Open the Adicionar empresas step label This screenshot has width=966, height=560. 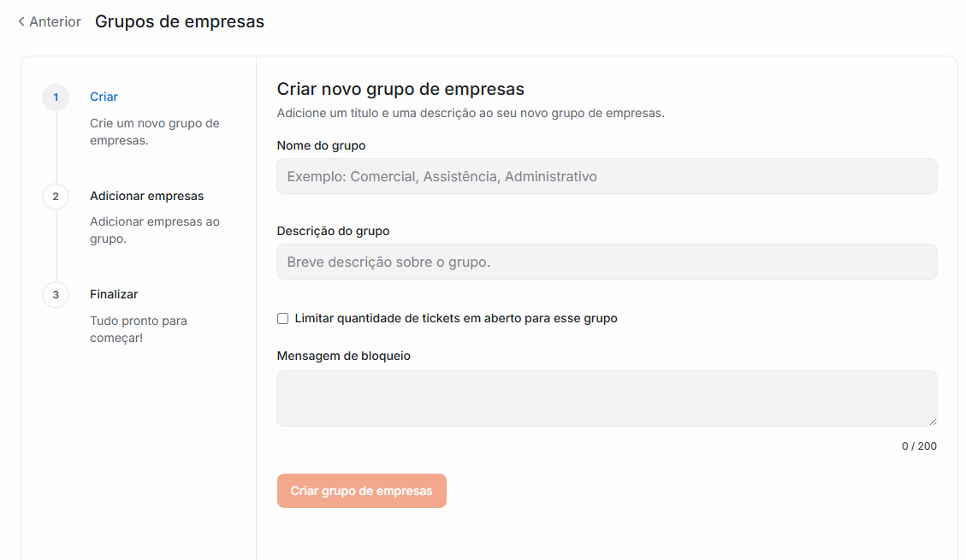tap(146, 197)
